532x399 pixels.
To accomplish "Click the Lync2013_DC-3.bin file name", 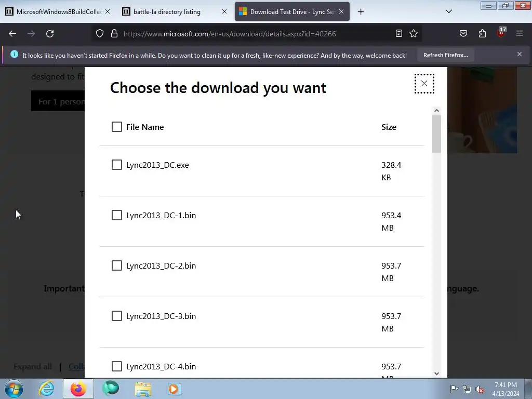I will (x=161, y=316).
